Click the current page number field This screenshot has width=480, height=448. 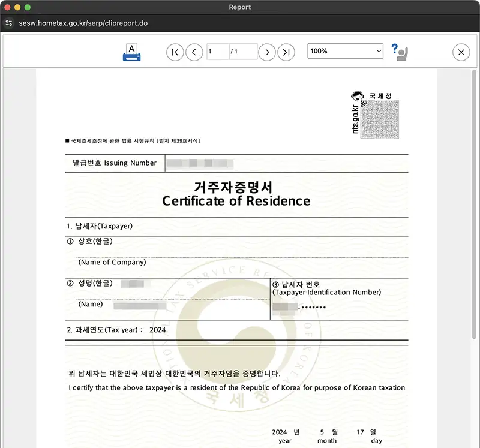(218, 52)
